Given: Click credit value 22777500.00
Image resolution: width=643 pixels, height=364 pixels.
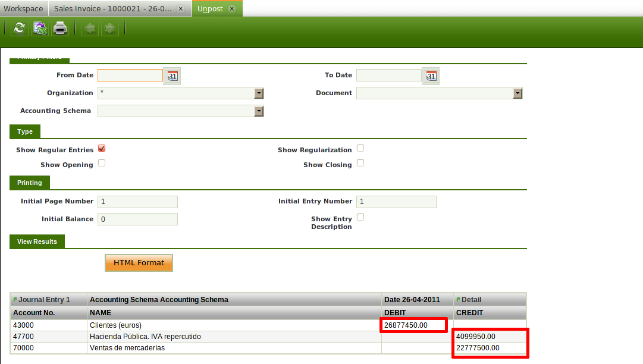Looking at the screenshot, I should click(478, 348).
